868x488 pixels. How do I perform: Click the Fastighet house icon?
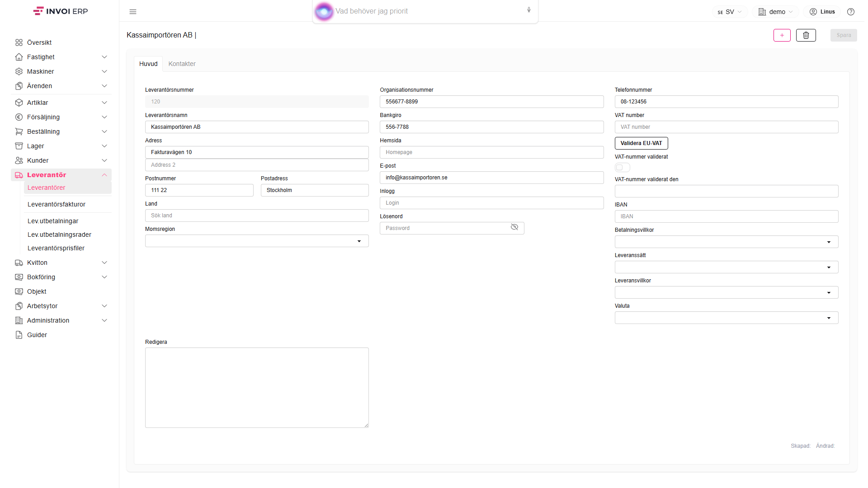19,57
